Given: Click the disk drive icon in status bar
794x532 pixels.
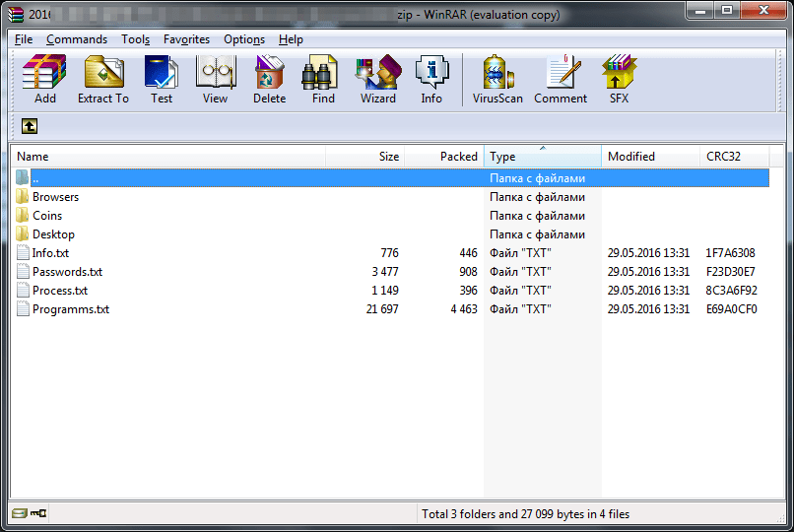Looking at the screenshot, I should (x=20, y=513).
